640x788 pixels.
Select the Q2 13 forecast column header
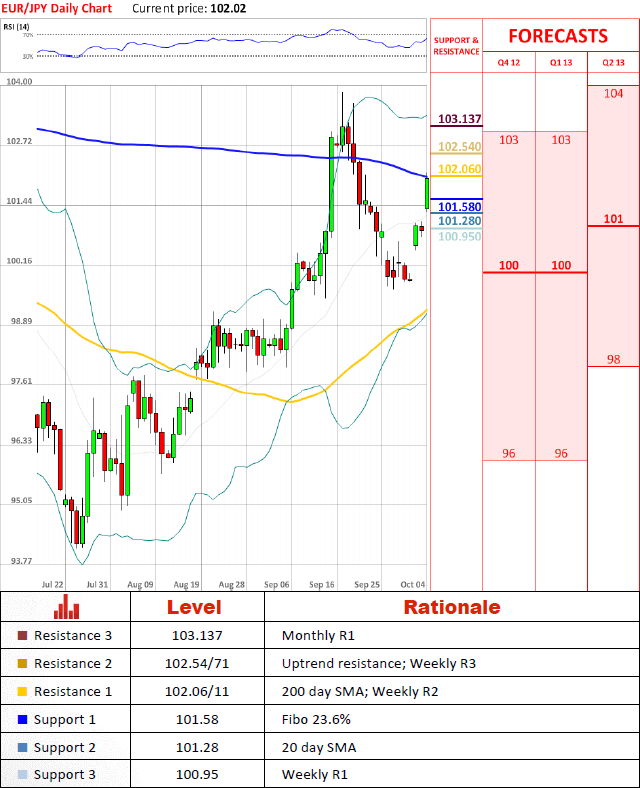coord(613,63)
